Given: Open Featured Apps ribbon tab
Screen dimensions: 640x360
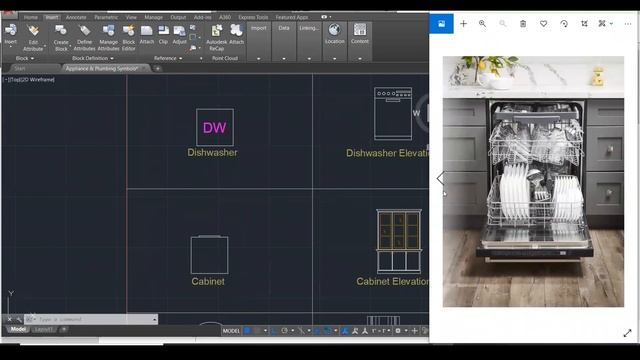Looking at the screenshot, I should tap(292, 17).
